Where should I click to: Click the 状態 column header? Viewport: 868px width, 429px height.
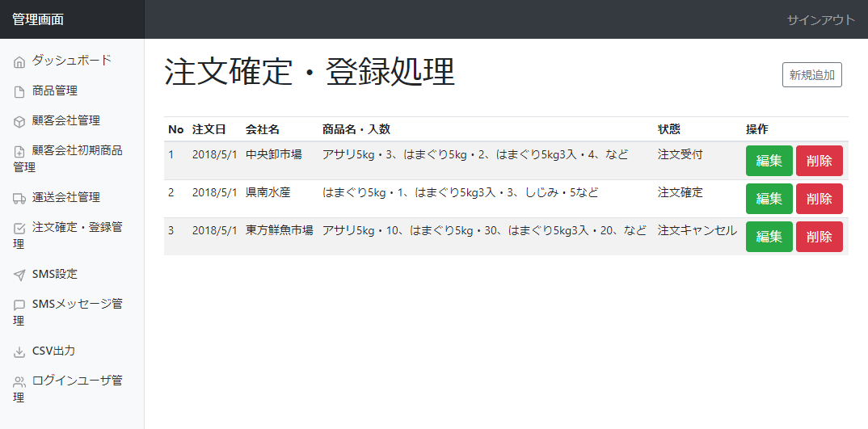(x=668, y=129)
